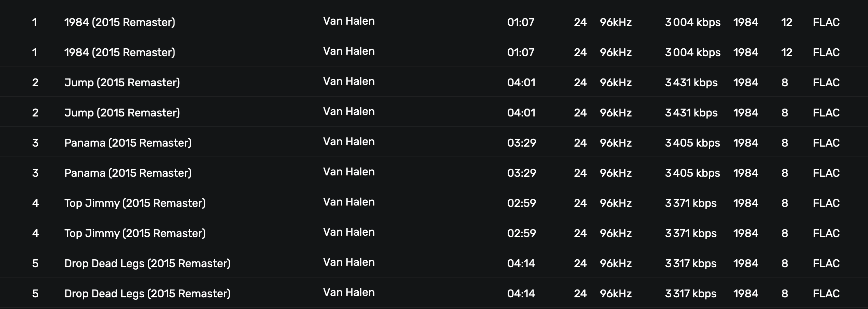The width and height of the screenshot is (868, 309).
Task: Open Van Halen artist in first Panama row
Action: 349,142
